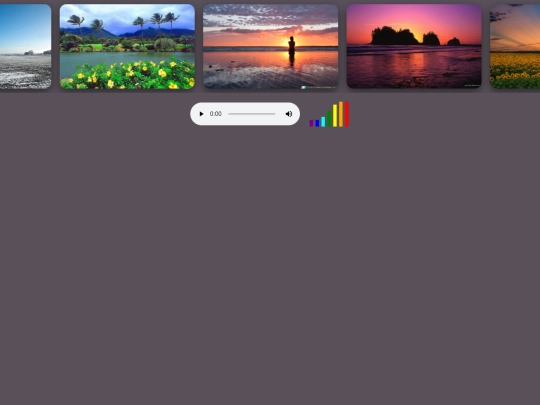Click the green equalizer bar

point(329,118)
